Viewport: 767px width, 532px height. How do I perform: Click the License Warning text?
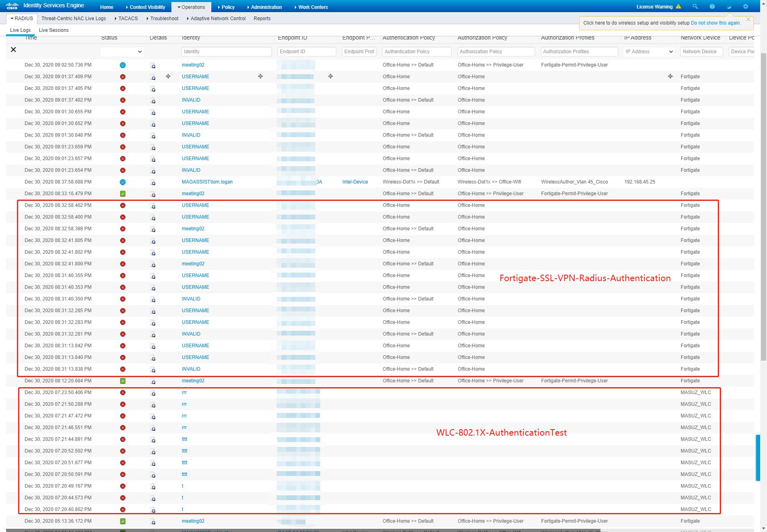[654, 7]
